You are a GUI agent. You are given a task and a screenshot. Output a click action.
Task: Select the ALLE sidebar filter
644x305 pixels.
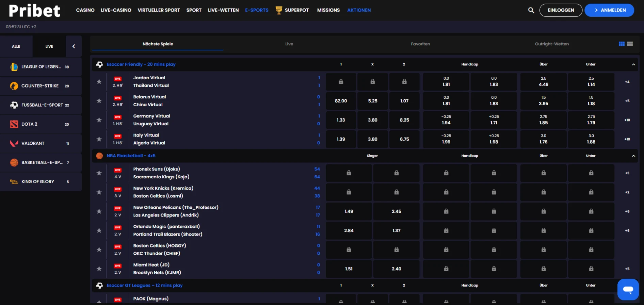(16, 46)
